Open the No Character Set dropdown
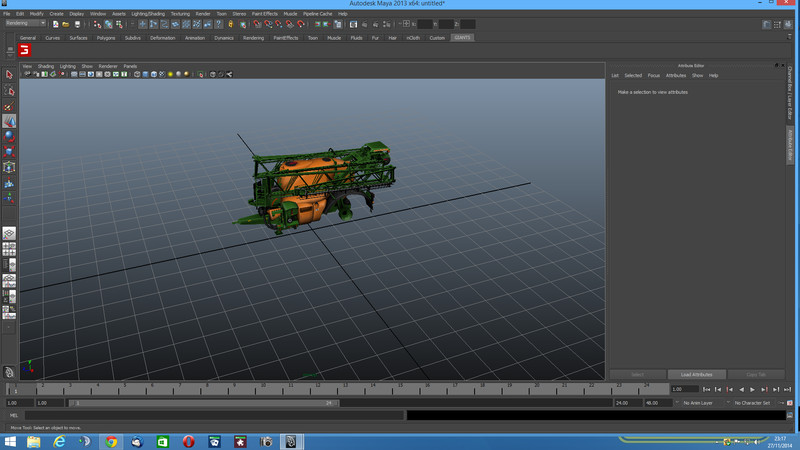Screen dimensions: 800x450 point(752,403)
